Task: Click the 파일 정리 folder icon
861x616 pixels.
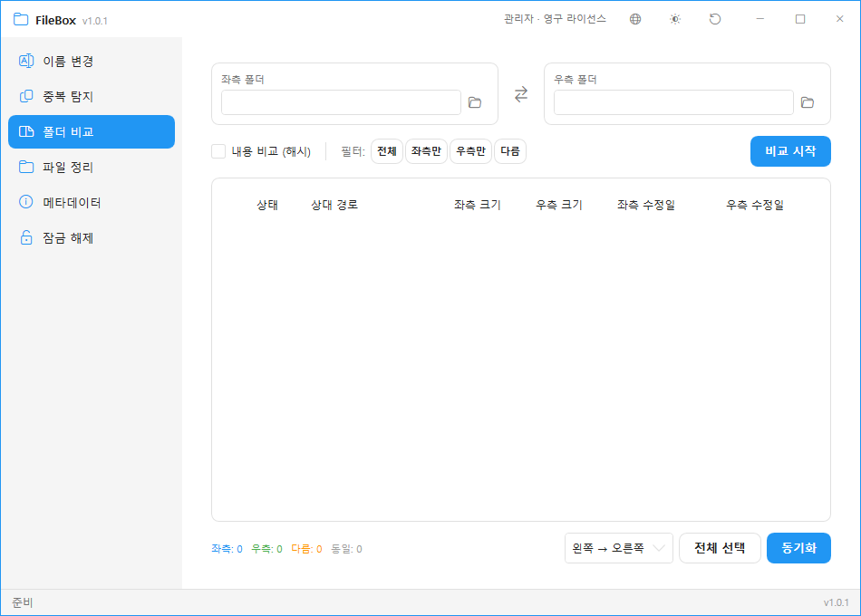Action: (x=26, y=167)
